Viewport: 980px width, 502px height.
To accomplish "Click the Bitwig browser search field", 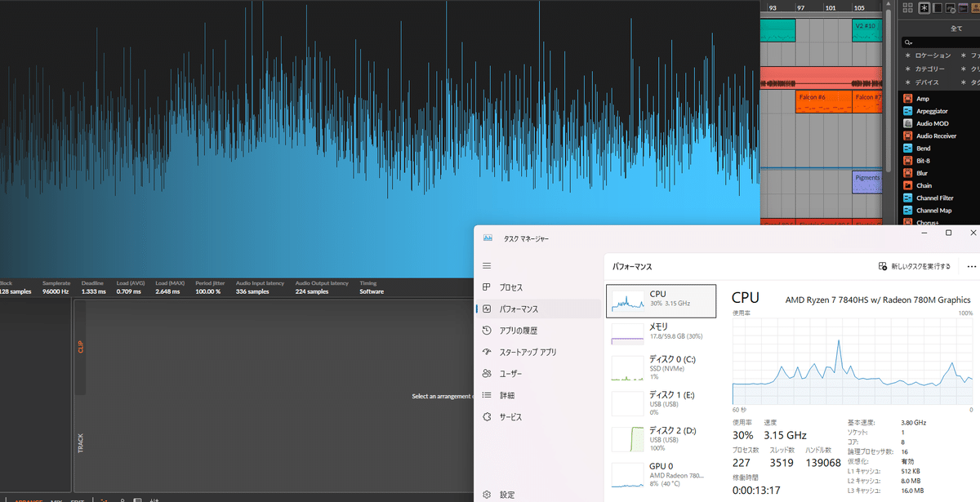I will [941, 42].
